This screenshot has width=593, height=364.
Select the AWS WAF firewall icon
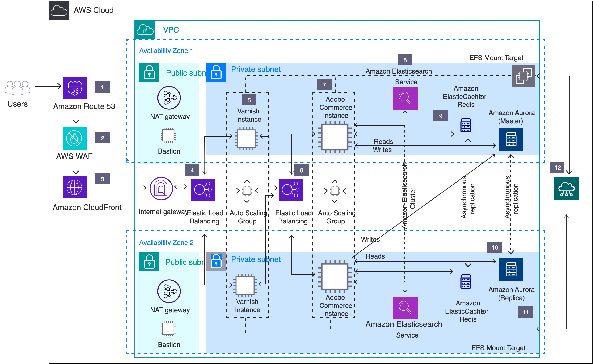pyautogui.click(x=75, y=138)
